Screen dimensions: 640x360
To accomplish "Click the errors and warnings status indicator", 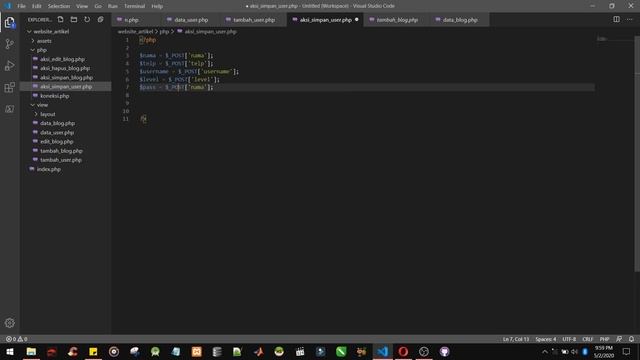I will click(x=16, y=339).
